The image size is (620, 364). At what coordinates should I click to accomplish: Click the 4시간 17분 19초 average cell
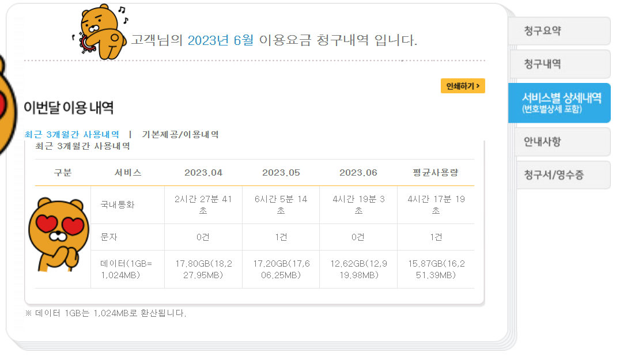coord(436,204)
